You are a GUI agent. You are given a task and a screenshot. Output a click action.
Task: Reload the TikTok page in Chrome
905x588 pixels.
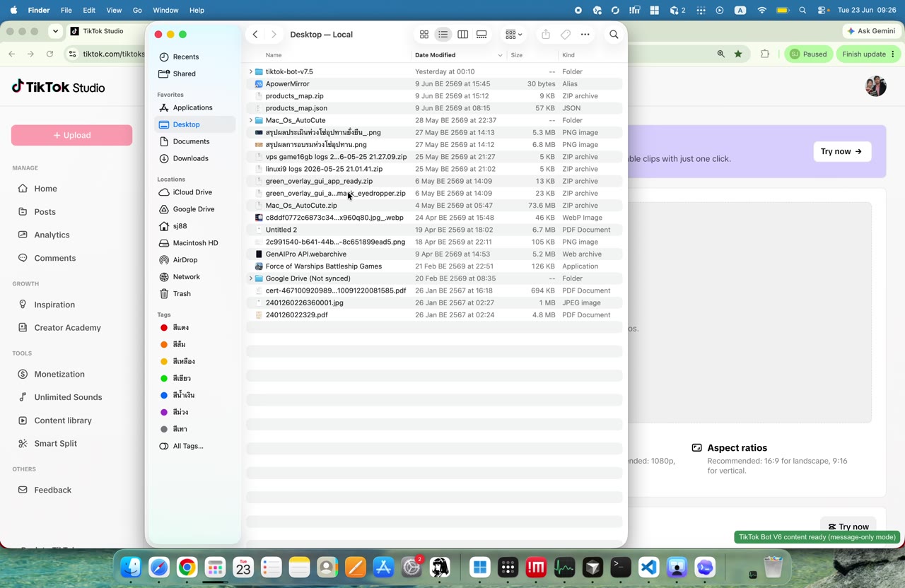(49, 54)
